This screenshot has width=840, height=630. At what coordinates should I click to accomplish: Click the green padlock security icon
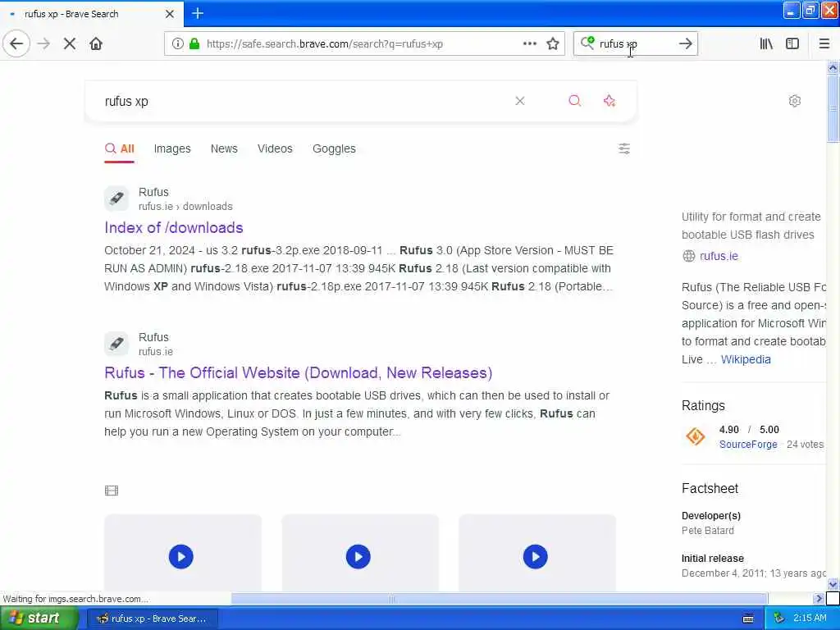pos(194,43)
